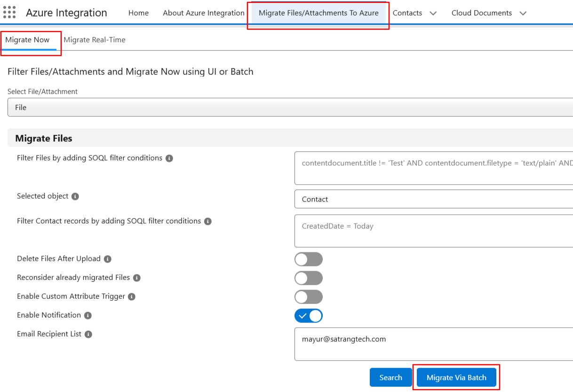Image resolution: width=573 pixels, height=392 pixels.
Task: Expand the Contacts nav dropdown chevron
Action: pos(433,13)
